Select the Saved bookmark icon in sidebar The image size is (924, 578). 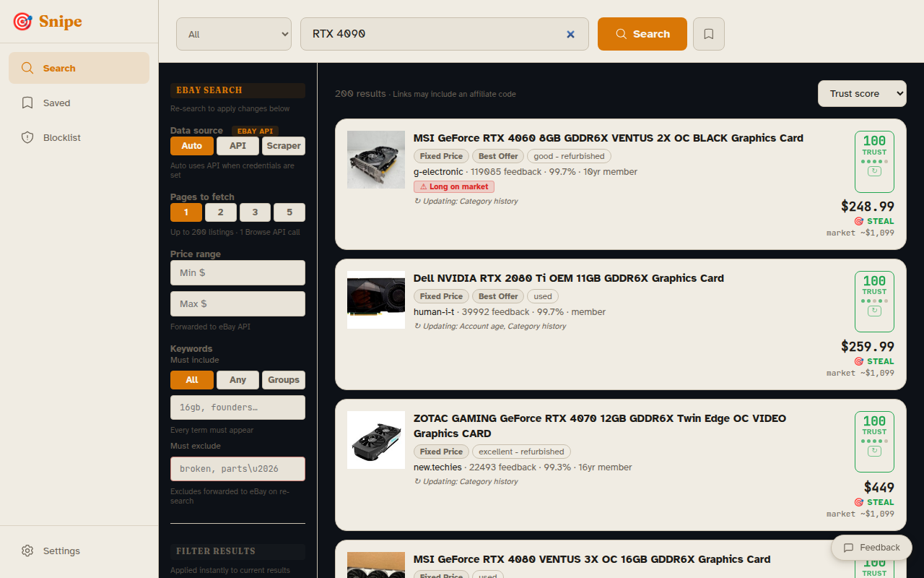[28, 103]
